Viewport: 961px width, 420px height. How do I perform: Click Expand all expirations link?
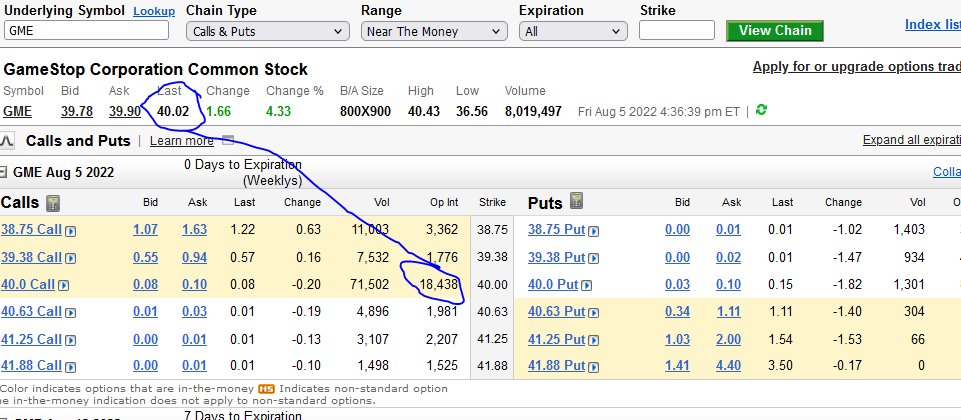click(912, 140)
